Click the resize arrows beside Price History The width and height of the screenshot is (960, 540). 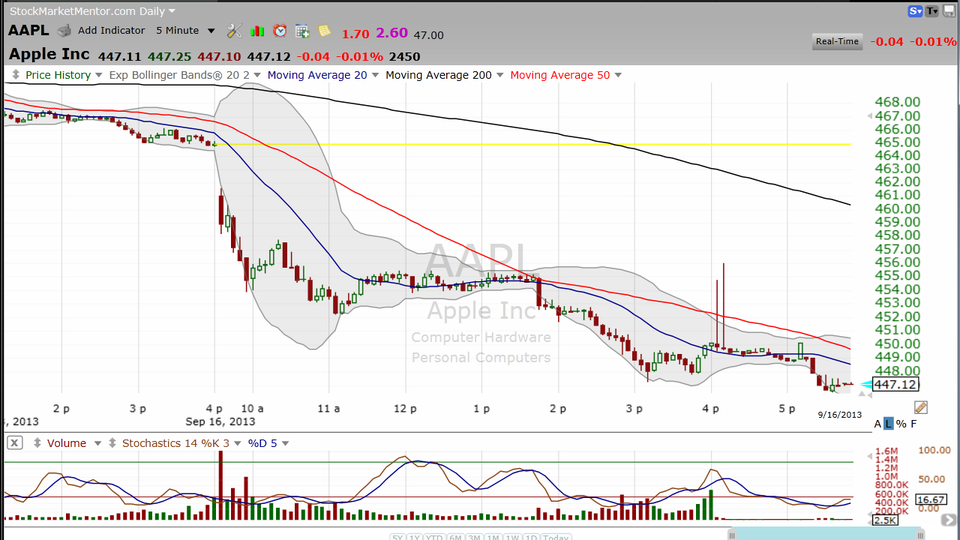click(x=15, y=75)
